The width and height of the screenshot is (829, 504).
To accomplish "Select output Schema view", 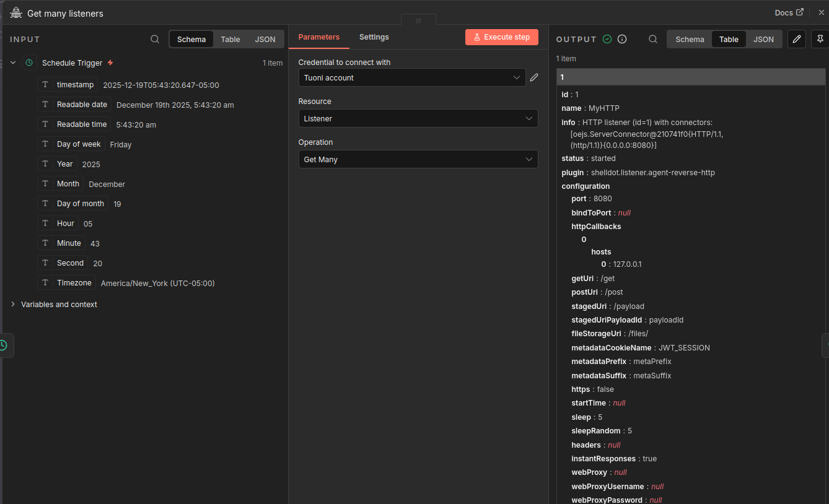I will click(690, 39).
